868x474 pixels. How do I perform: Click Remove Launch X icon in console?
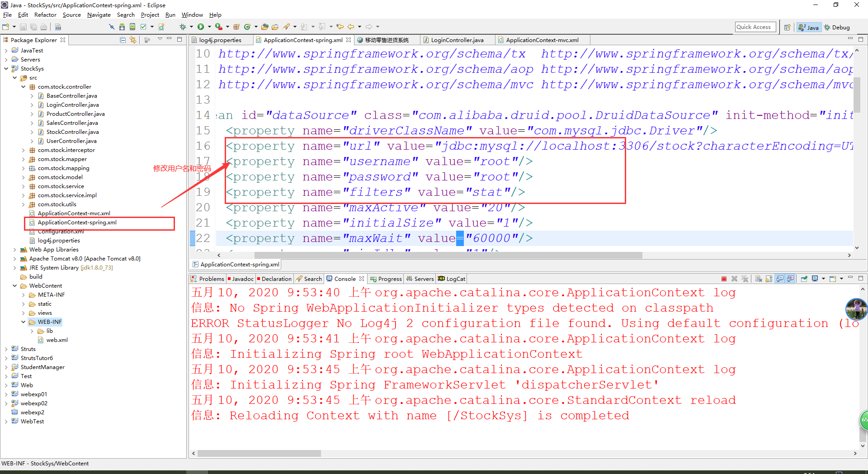[734, 279]
